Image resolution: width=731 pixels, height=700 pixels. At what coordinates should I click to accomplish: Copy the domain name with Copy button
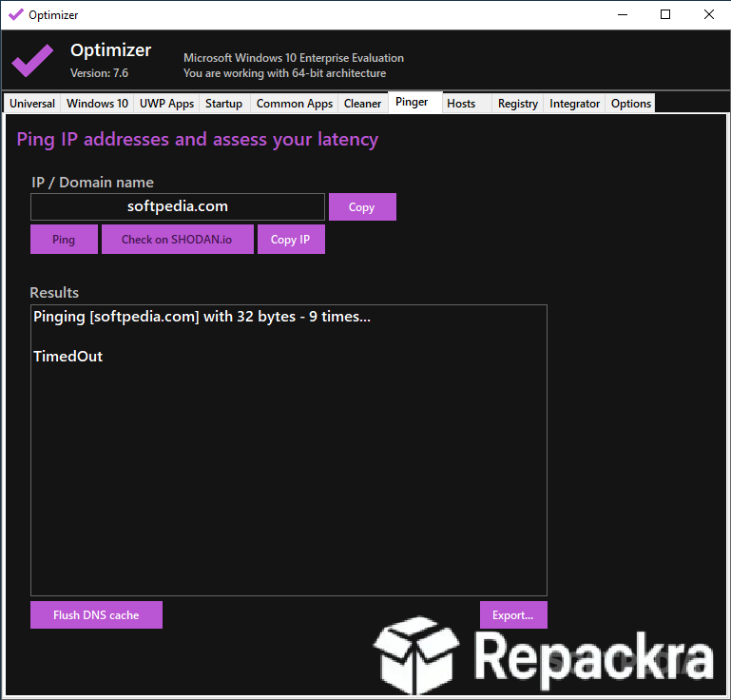coord(362,207)
